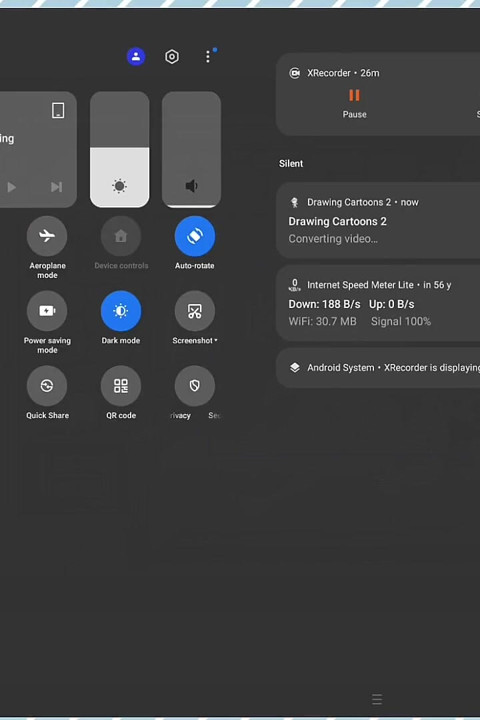
Task: Open Internet Speed Meter Lite notification
Action: click(x=378, y=303)
